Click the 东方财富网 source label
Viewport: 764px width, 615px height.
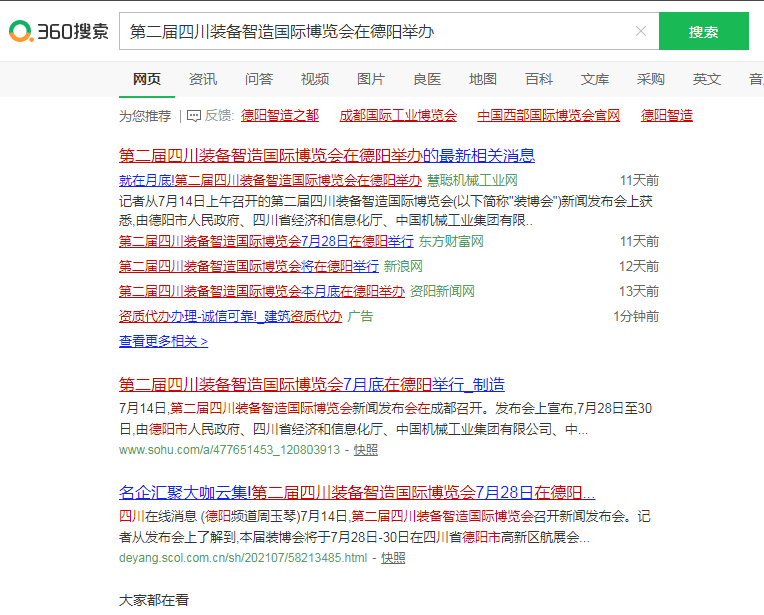[x=451, y=241]
